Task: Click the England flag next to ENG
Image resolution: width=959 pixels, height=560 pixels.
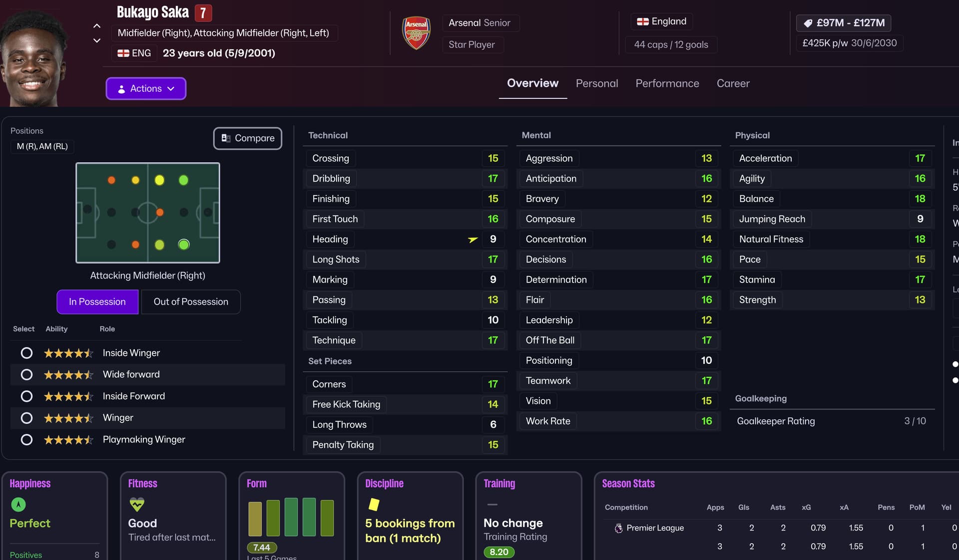Action: pyautogui.click(x=123, y=53)
